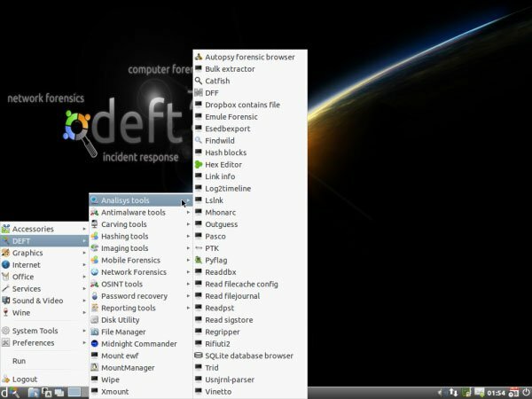Launch SQLite database browser
The width and height of the screenshot is (532, 399).
[x=248, y=356]
